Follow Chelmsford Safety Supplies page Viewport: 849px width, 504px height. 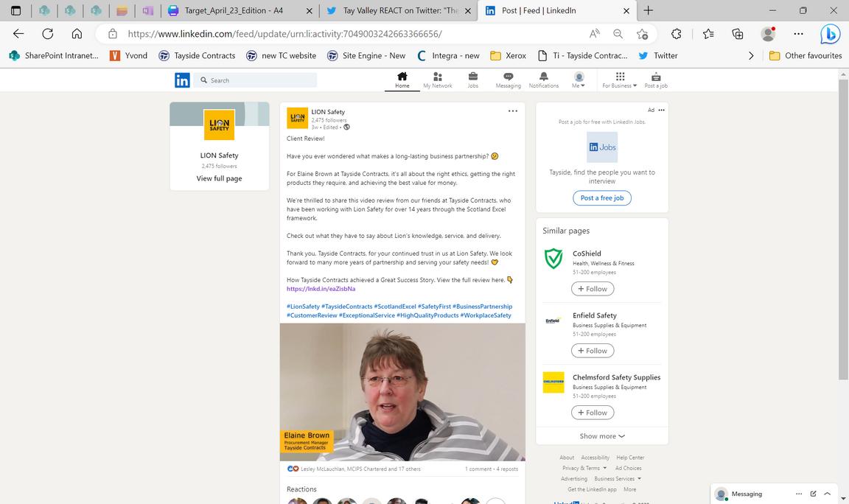tap(593, 413)
